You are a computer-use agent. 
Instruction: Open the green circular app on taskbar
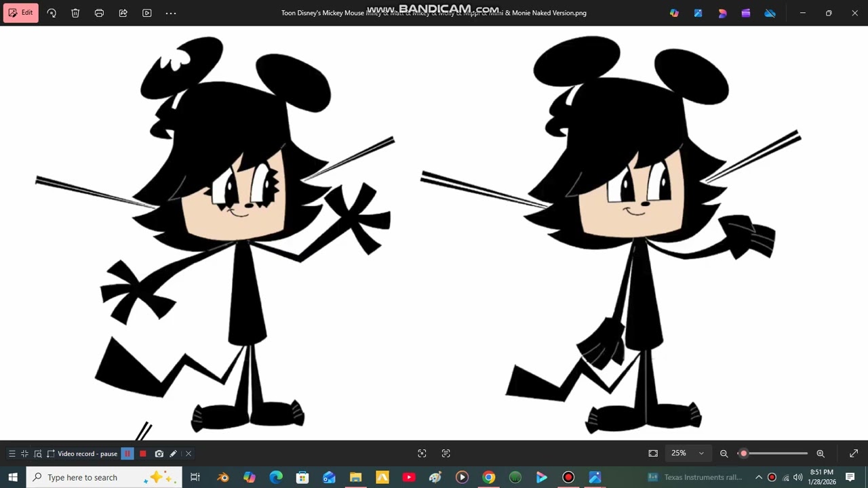[515, 477]
